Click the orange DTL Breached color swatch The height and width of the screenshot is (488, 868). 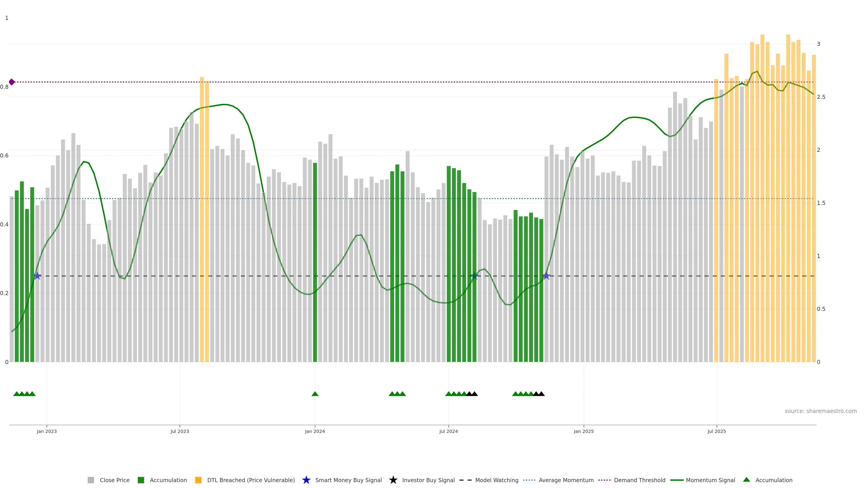198,480
